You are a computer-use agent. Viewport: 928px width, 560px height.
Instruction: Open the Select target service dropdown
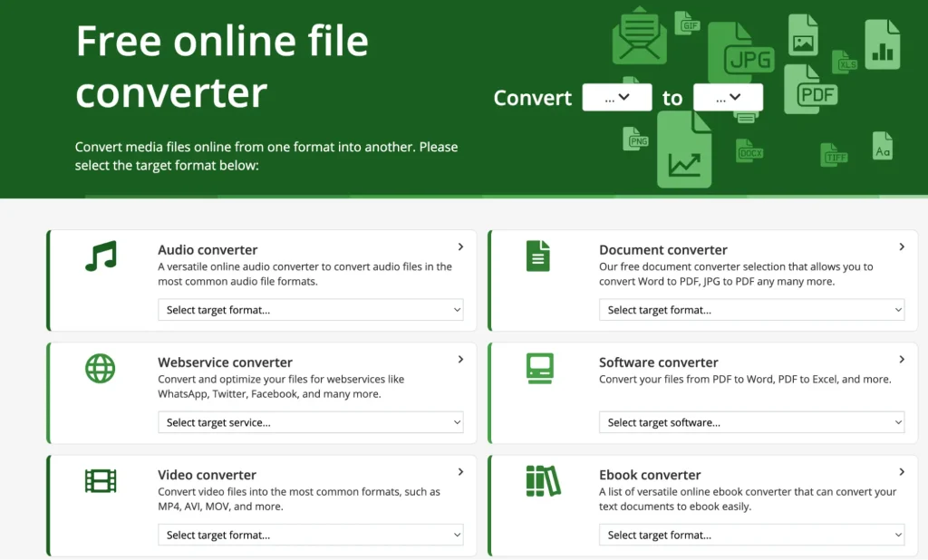pos(310,422)
